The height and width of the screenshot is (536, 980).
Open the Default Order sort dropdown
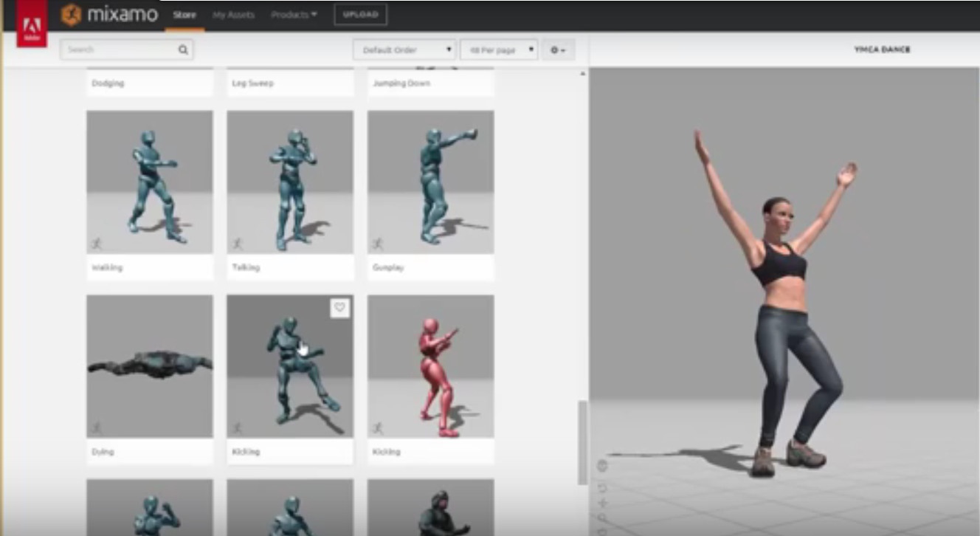[403, 50]
